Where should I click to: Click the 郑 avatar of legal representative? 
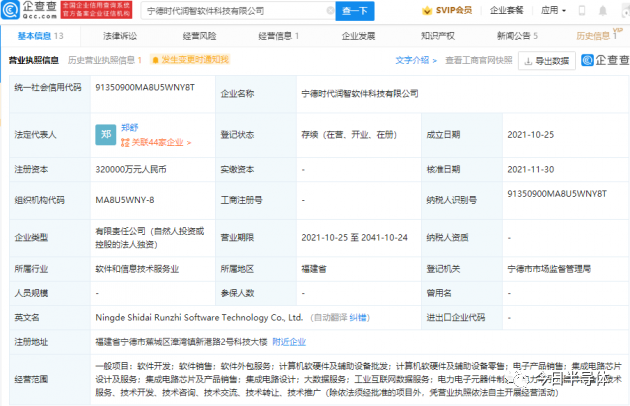106,135
